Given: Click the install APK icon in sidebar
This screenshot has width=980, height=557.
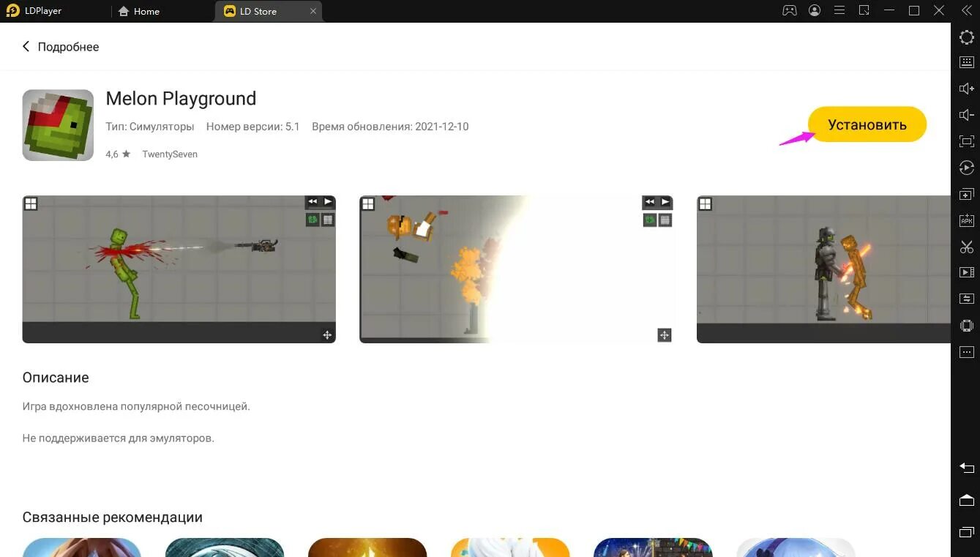Looking at the screenshot, I should pos(967,220).
